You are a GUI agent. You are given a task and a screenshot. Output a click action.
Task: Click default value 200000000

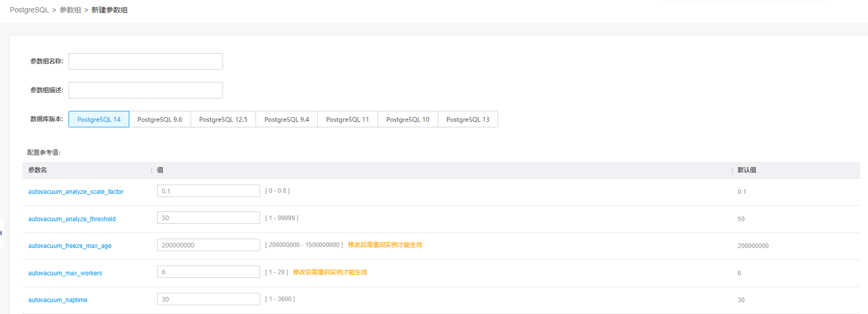[753, 246]
